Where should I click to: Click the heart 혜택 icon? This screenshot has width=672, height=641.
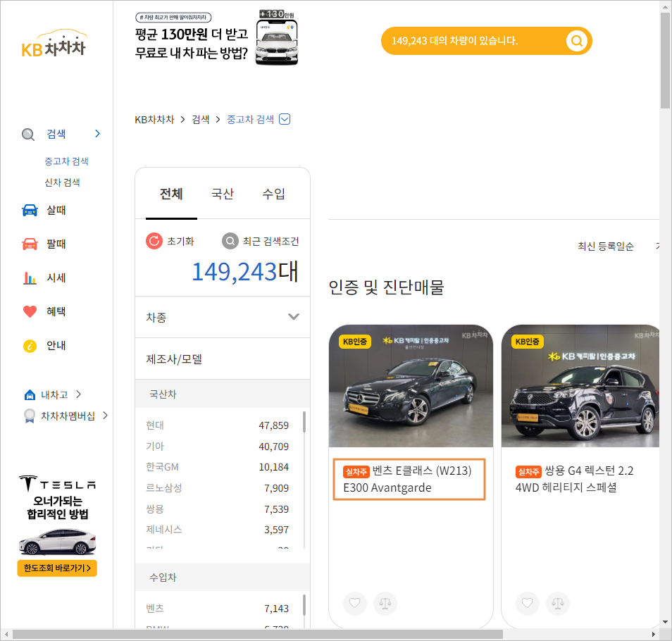tap(30, 311)
